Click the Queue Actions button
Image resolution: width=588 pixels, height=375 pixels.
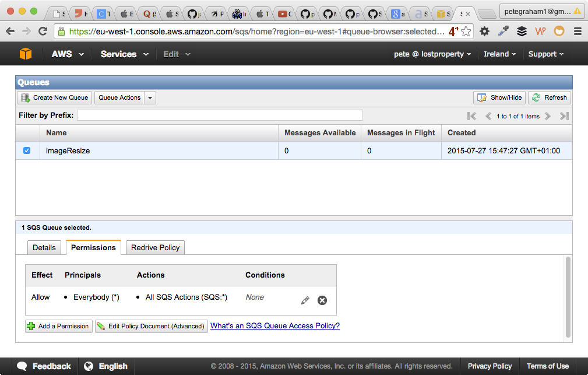coord(119,97)
